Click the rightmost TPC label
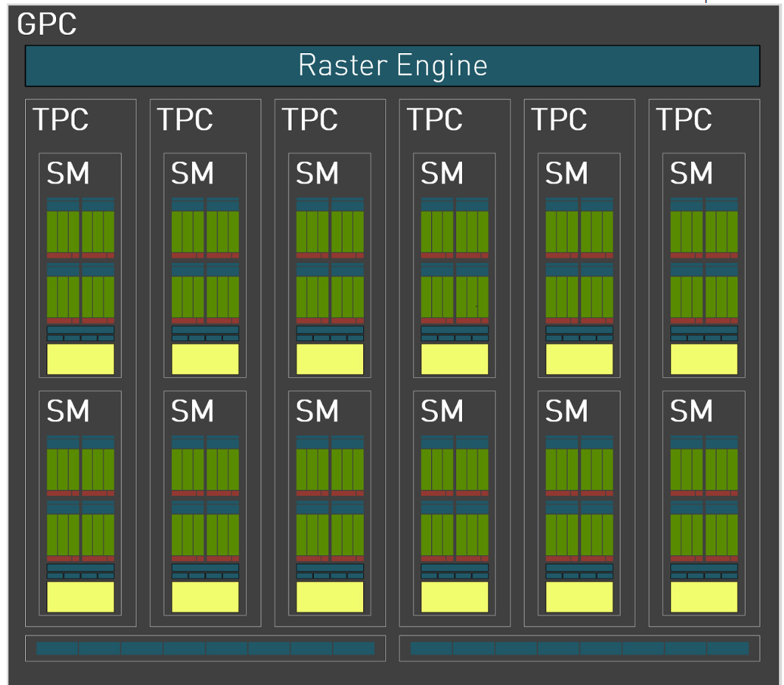This screenshot has width=784, height=685. (684, 119)
